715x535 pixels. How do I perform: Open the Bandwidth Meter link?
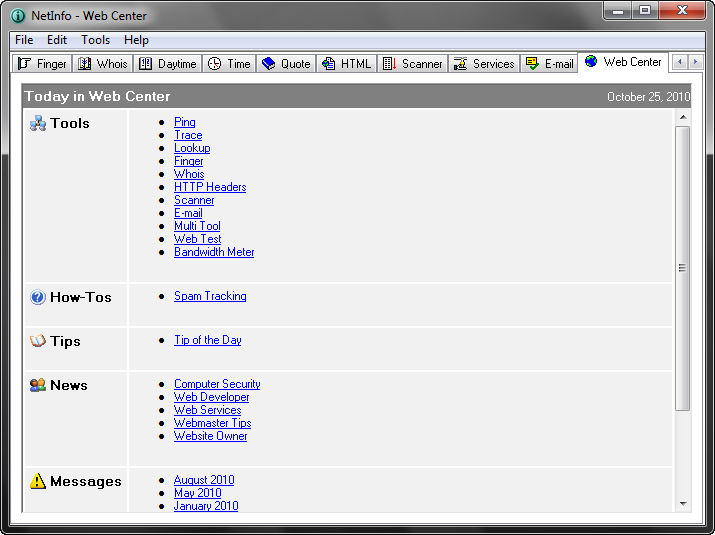(214, 252)
